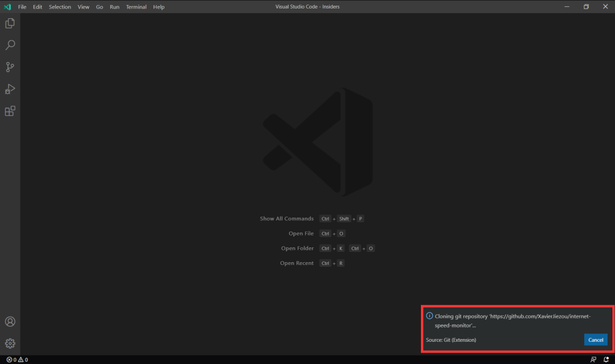This screenshot has height=364, width=615.
Task: Click the Open Folder label
Action: pyautogui.click(x=297, y=249)
